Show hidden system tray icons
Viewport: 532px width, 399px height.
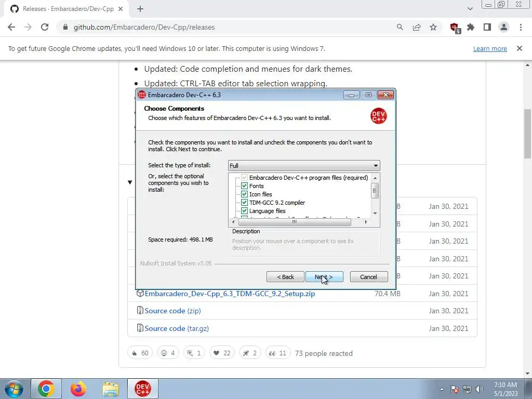(442, 389)
